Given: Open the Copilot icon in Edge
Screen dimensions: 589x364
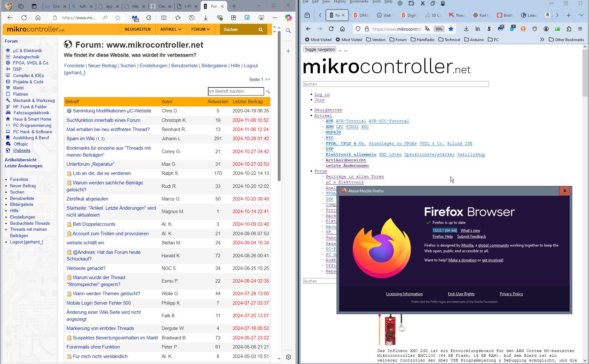Looking at the screenshot, I should 288,18.
